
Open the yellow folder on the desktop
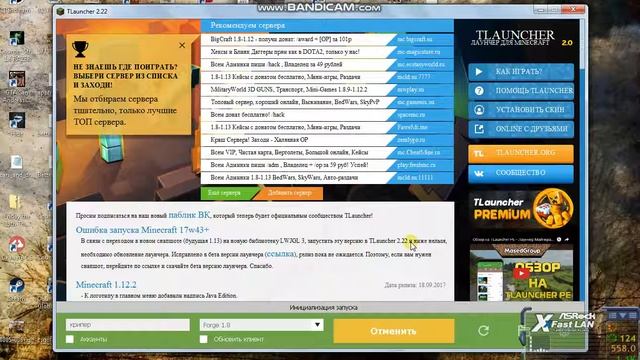click(16, 203)
